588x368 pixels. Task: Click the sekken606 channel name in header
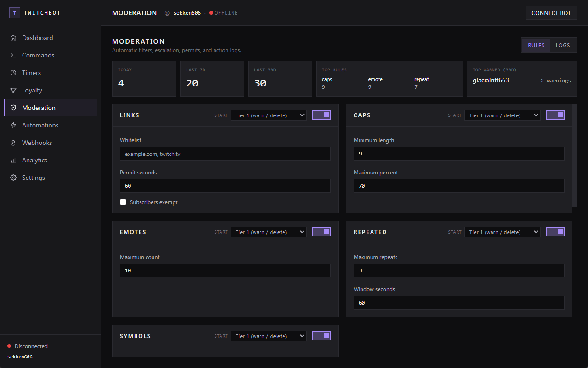click(187, 13)
